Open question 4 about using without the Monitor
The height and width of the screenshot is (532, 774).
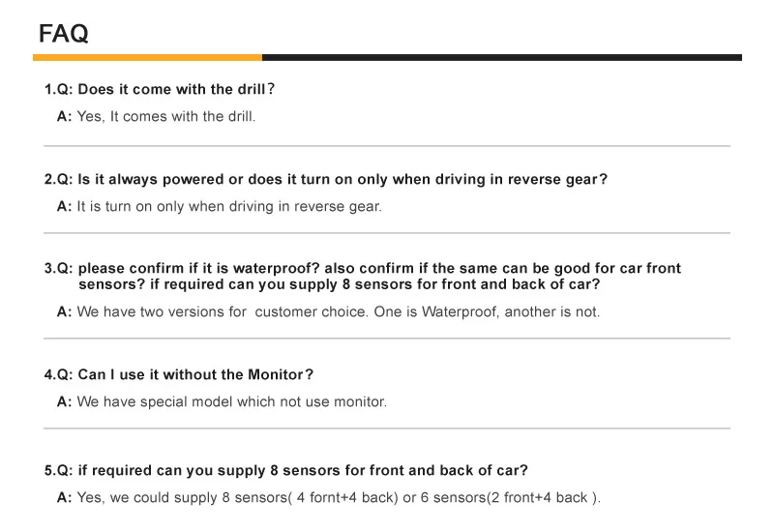(x=179, y=374)
